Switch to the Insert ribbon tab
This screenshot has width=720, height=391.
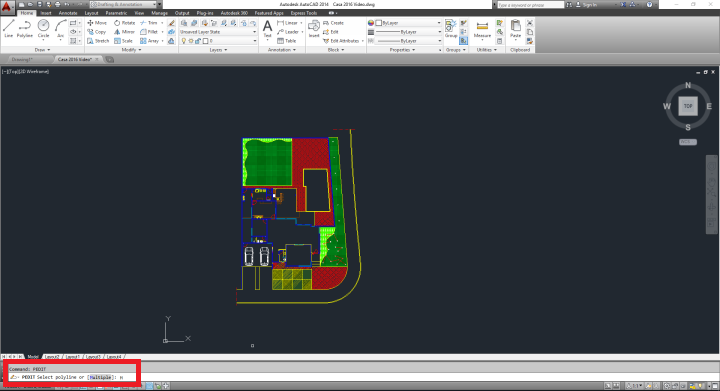[x=46, y=13]
